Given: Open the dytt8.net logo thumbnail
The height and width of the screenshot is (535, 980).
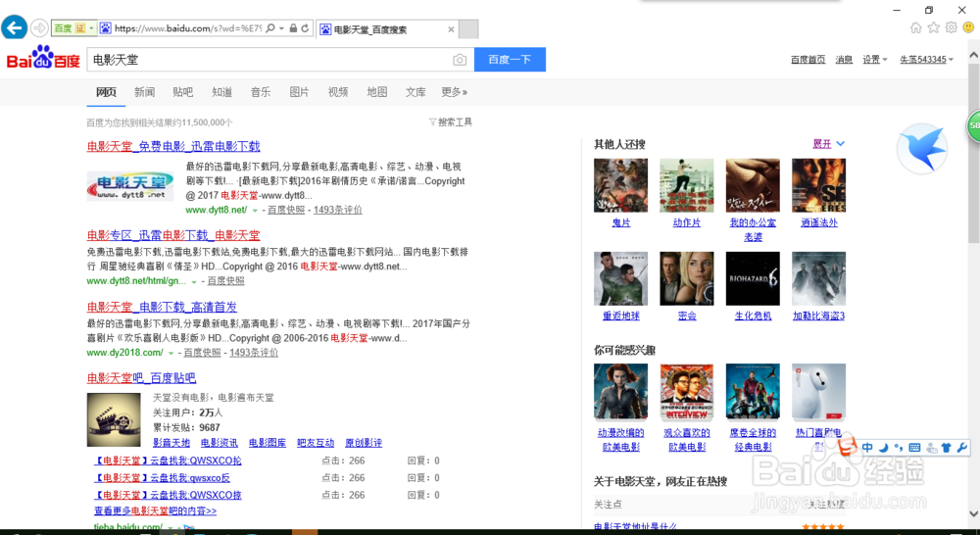Looking at the screenshot, I should 130,186.
